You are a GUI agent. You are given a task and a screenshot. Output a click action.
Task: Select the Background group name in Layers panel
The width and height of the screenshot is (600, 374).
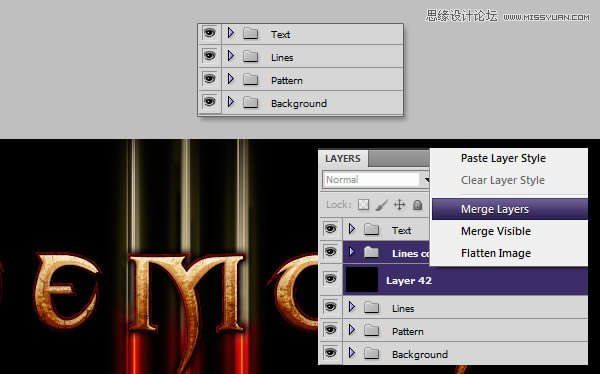(x=420, y=354)
